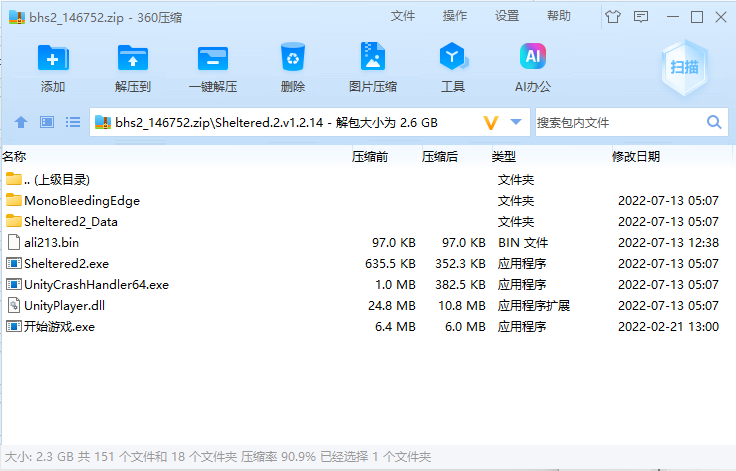Screen dimensions: 736x471
Task: Click the 10.8 MB compressed size cell
Action: click(462, 306)
